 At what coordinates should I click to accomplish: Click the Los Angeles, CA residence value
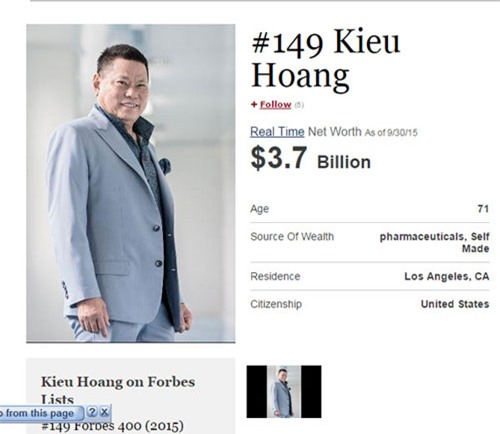447,276
